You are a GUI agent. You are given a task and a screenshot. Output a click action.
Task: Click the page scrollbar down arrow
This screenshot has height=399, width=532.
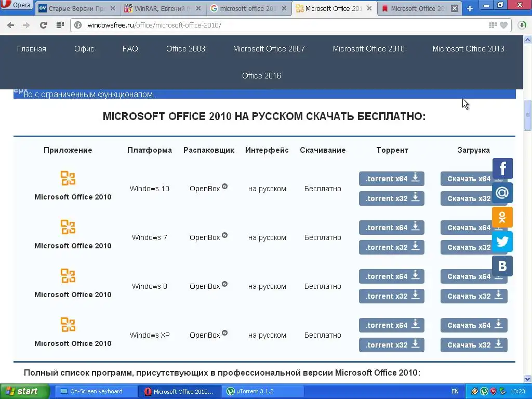pyautogui.click(x=528, y=379)
